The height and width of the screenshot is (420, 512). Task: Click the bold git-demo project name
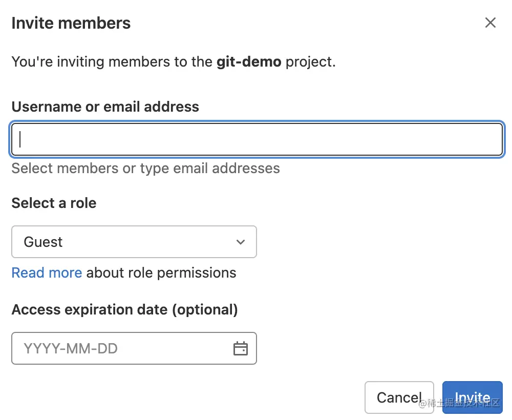coord(249,62)
